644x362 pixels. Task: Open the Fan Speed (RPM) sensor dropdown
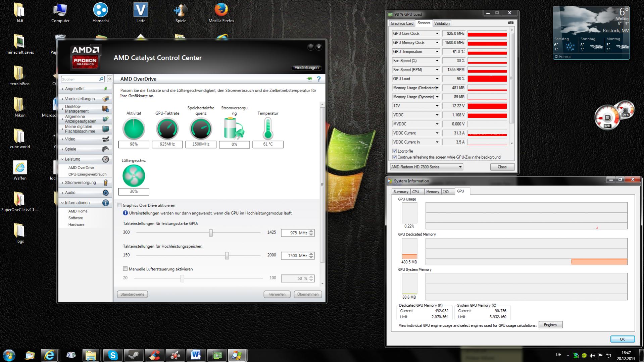[437, 70]
